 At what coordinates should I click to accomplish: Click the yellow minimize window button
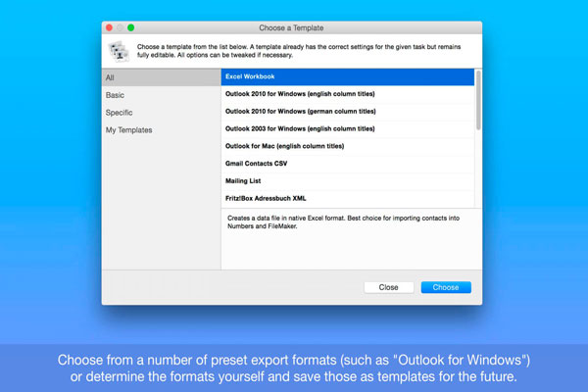click(x=121, y=28)
